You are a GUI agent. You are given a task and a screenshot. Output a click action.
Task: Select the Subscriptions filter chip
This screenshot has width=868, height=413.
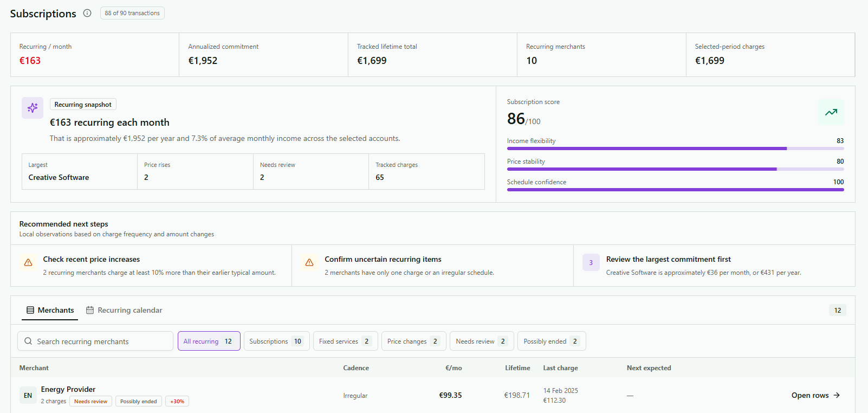(x=276, y=341)
